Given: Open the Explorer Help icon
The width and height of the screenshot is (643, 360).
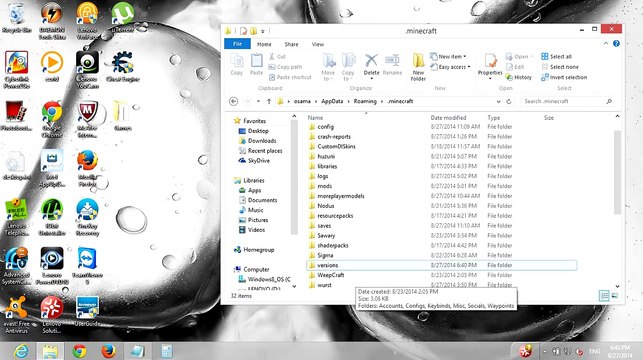Looking at the screenshot, I should [616, 43].
